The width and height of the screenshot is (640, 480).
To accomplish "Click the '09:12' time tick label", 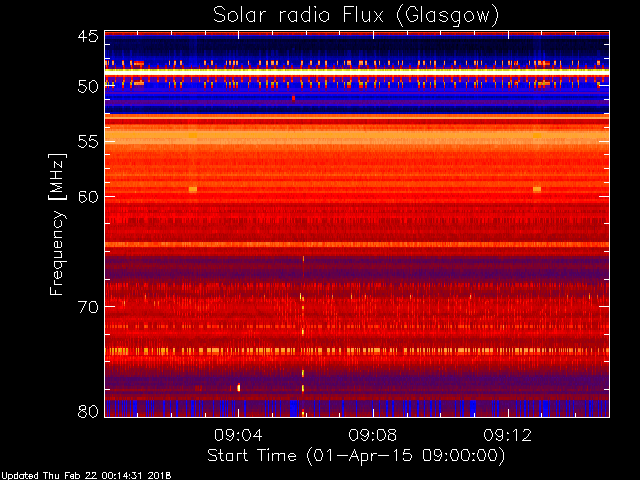I will [508, 435].
